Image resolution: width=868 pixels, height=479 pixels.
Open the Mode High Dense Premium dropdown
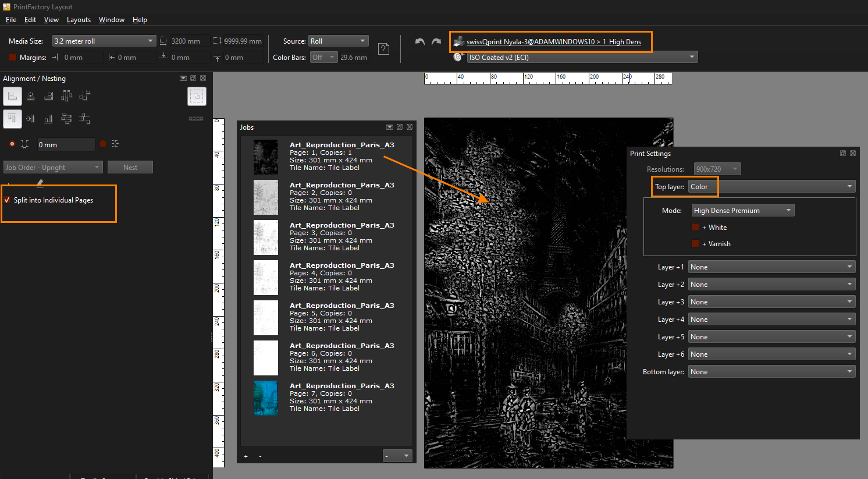pyautogui.click(x=743, y=210)
